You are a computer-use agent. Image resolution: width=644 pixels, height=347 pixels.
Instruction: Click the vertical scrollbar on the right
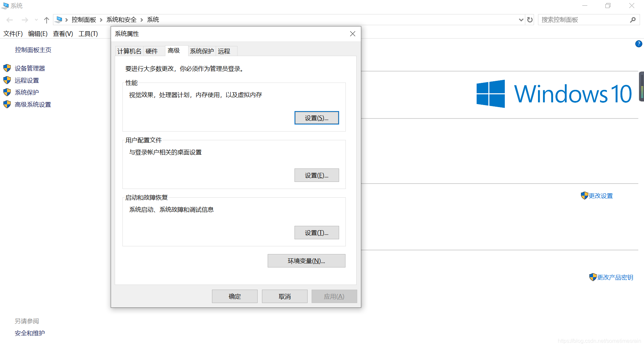point(641,87)
